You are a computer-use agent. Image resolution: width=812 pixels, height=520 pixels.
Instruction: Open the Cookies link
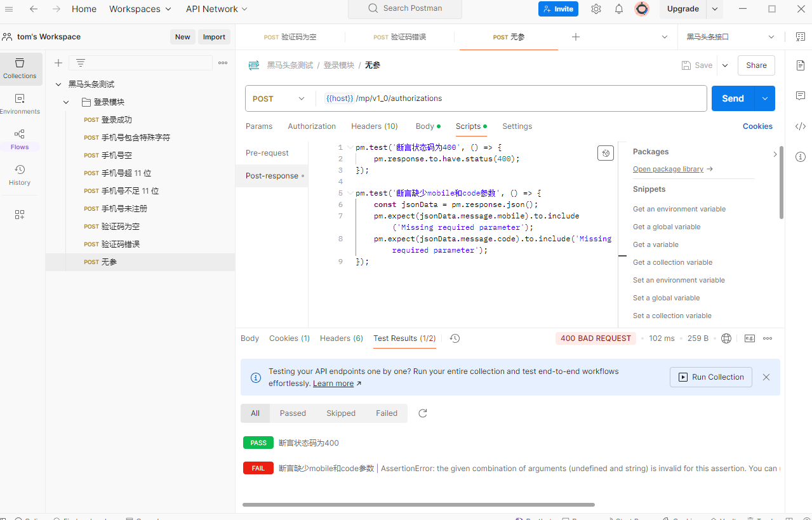point(757,126)
